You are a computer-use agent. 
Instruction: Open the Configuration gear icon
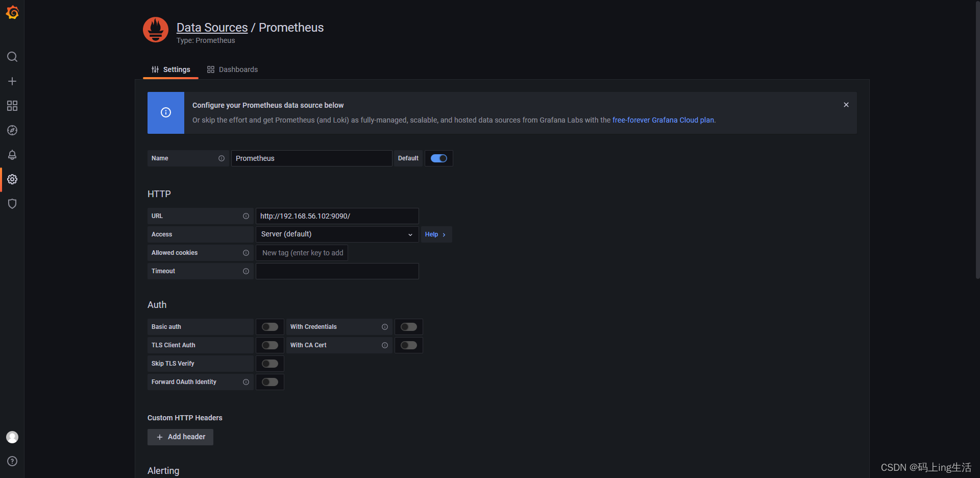tap(12, 179)
